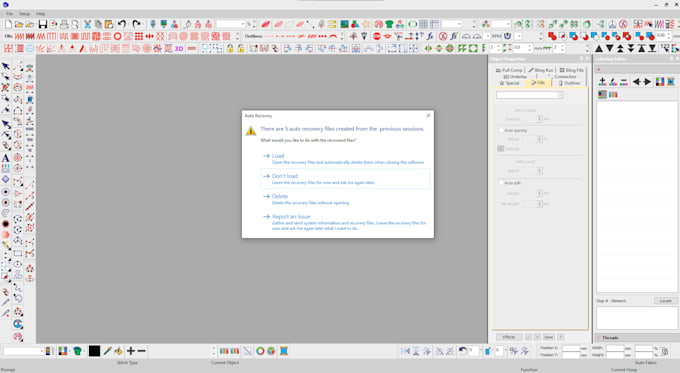The width and height of the screenshot is (680, 373).
Task: Click the black minus icon in bottom toolbar
Action: (141, 351)
